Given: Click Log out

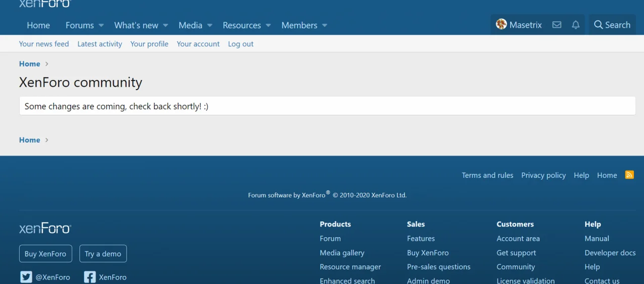Looking at the screenshot, I should click(x=240, y=44).
